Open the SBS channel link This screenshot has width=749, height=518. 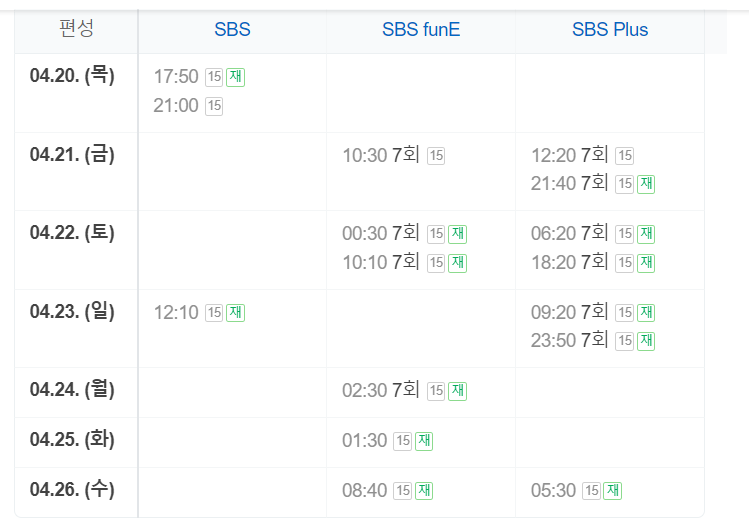click(x=232, y=29)
